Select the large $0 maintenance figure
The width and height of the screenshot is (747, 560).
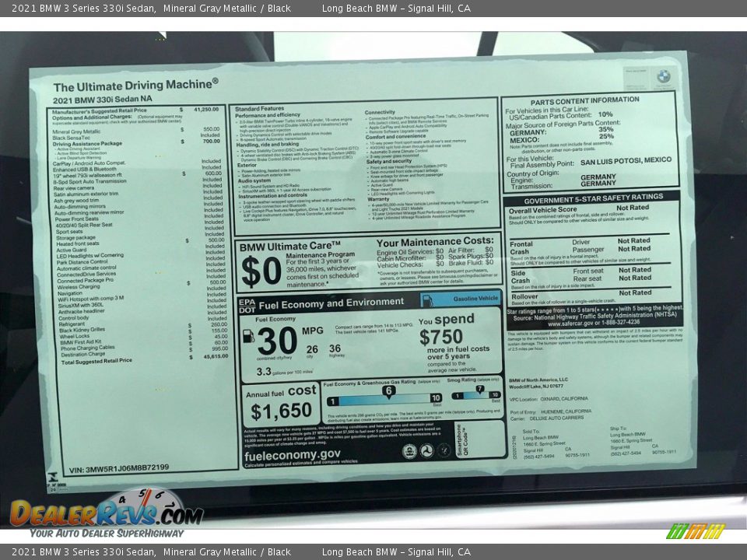[x=261, y=271]
